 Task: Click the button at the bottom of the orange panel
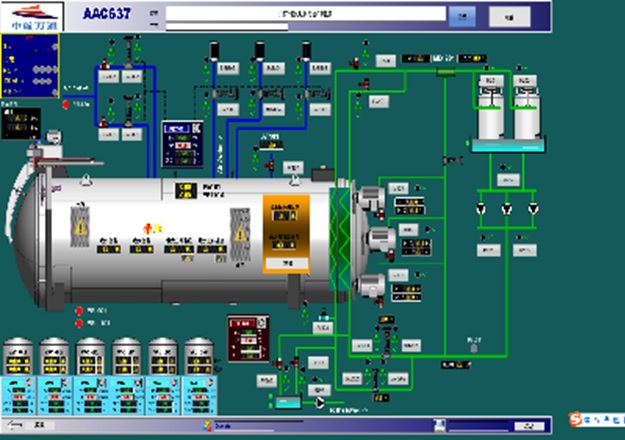pyautogui.click(x=286, y=263)
